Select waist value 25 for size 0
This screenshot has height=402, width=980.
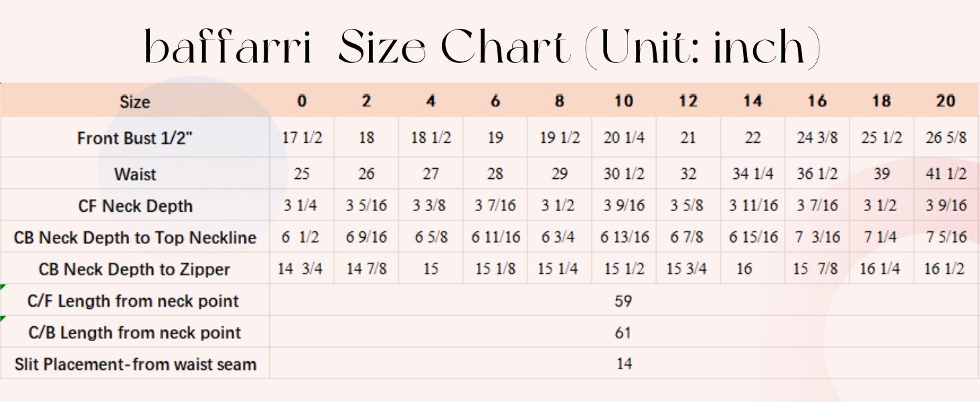coord(302,174)
